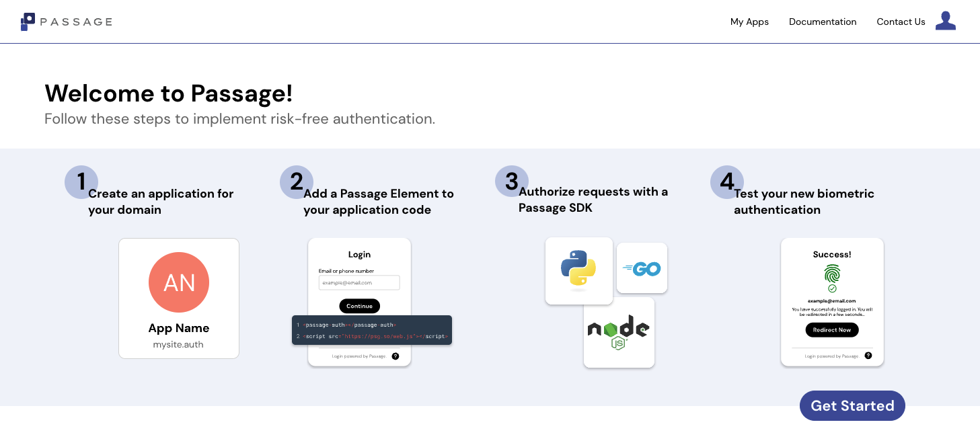Viewport: 980px width, 443px height.
Task: Open My Apps in the navigation
Action: click(x=749, y=22)
